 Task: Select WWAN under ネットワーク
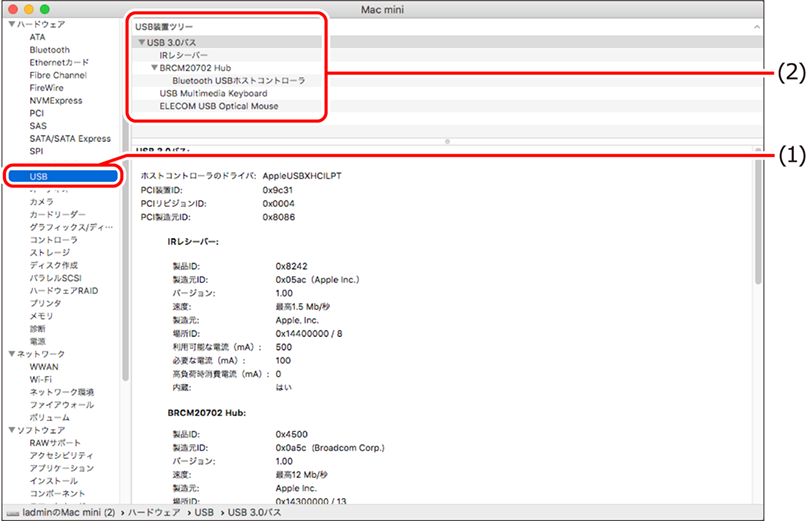pos(44,367)
